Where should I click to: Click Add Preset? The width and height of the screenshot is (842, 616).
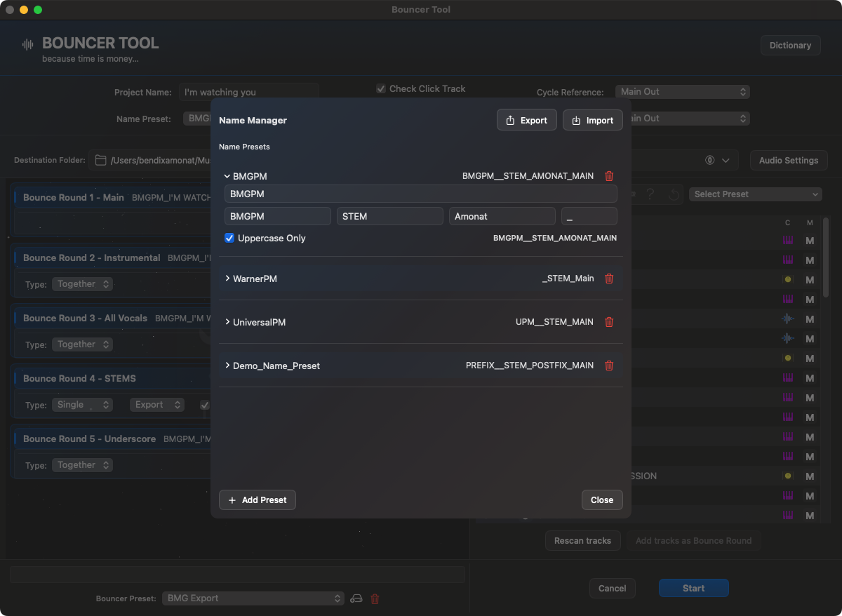[x=258, y=500]
